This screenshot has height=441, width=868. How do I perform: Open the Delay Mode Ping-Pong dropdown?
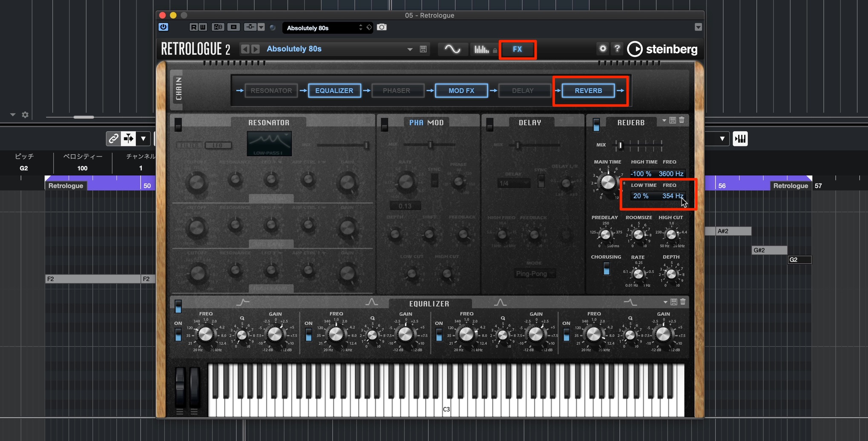click(534, 274)
